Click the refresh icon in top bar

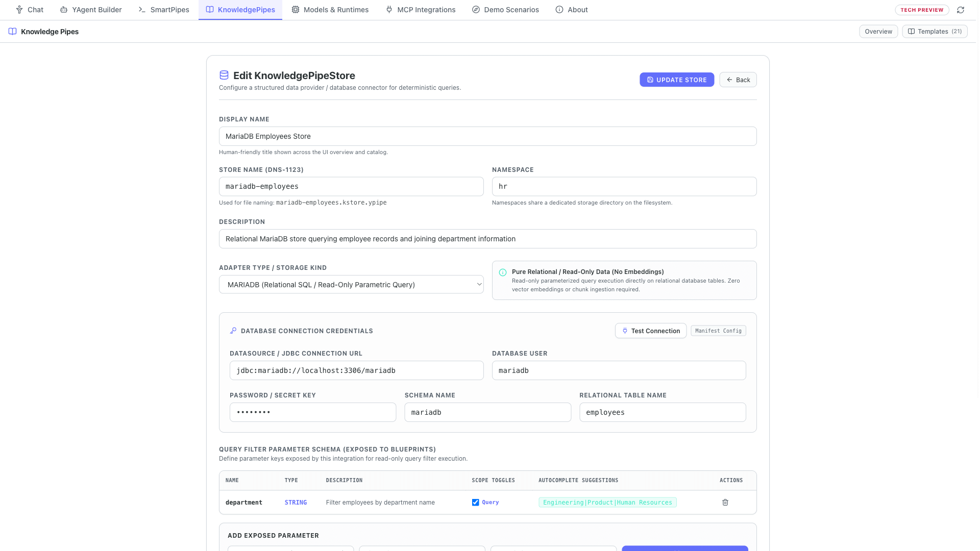[x=960, y=10]
